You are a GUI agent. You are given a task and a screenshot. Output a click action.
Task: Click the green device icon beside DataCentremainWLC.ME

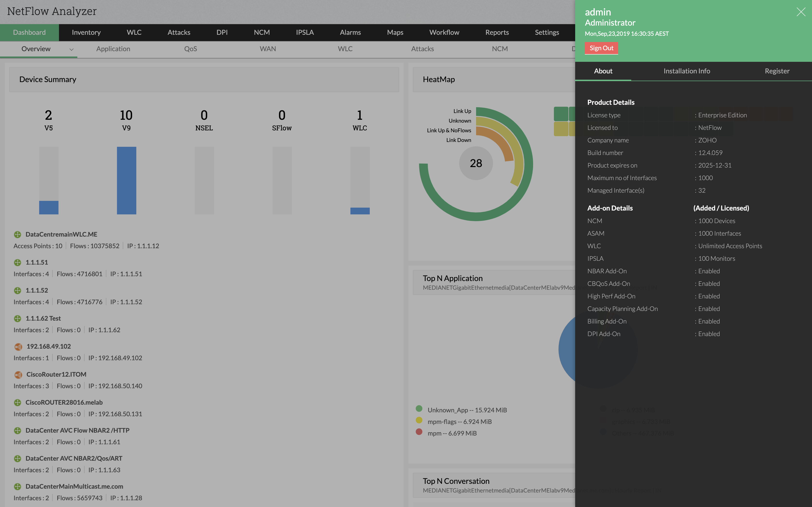tap(18, 234)
